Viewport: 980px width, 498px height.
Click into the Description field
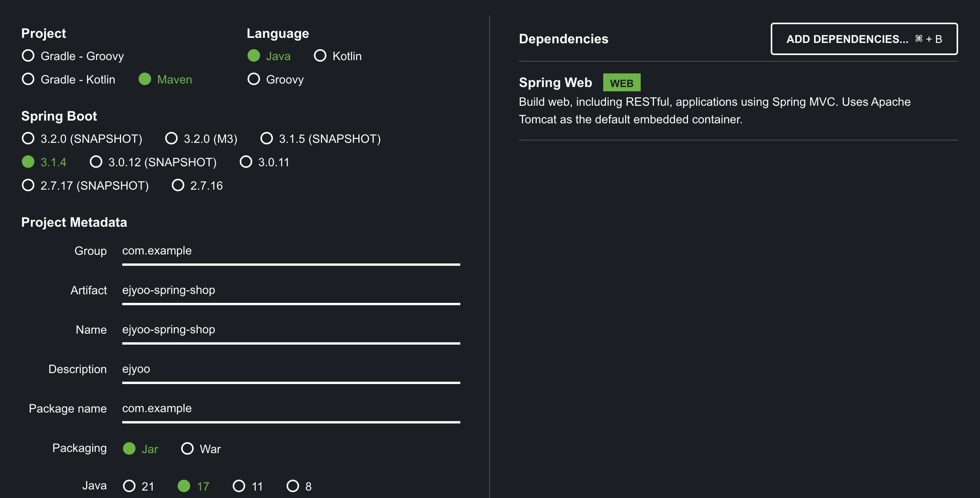pyautogui.click(x=291, y=369)
